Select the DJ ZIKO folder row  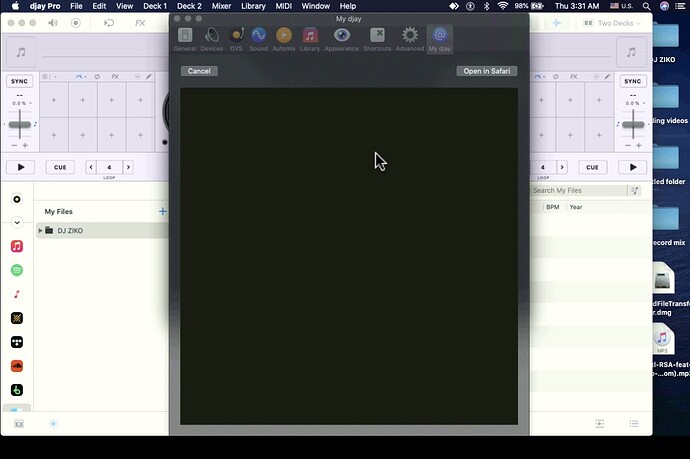(102, 231)
